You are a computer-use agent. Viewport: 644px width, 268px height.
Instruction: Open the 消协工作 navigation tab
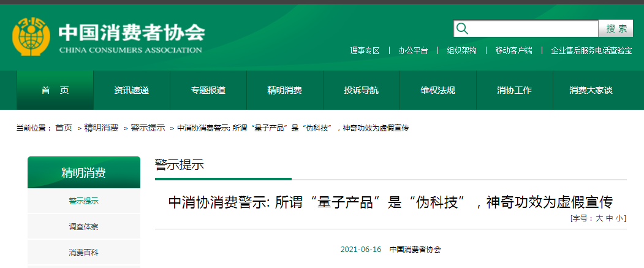coord(514,90)
